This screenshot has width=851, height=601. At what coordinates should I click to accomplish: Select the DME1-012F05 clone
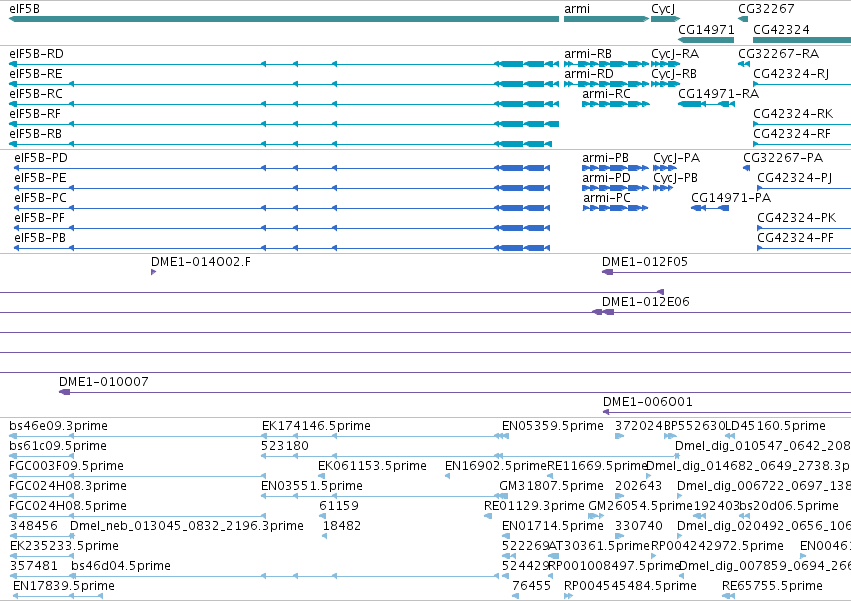coord(726,272)
